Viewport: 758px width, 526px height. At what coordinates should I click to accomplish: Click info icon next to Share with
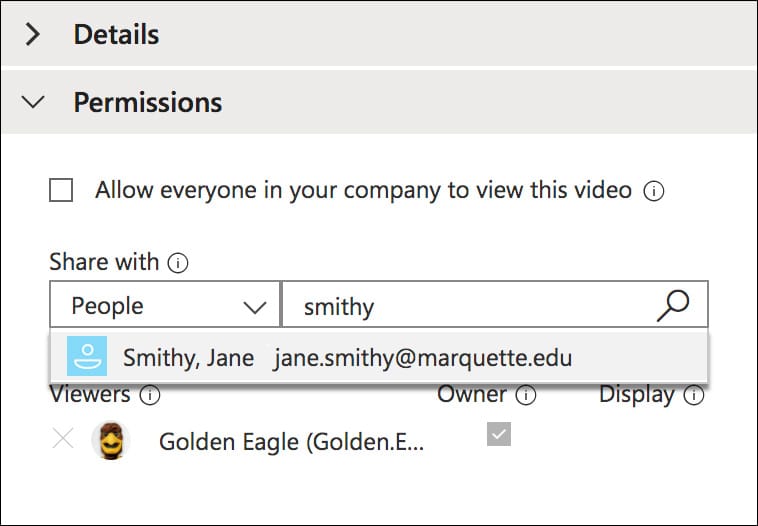pos(178,263)
